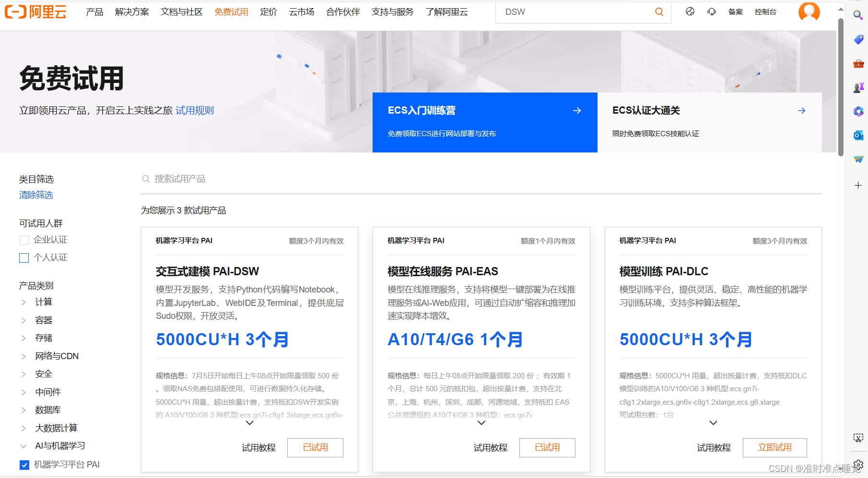Click the 搜索试用产品 search field

pyautogui.click(x=481, y=179)
